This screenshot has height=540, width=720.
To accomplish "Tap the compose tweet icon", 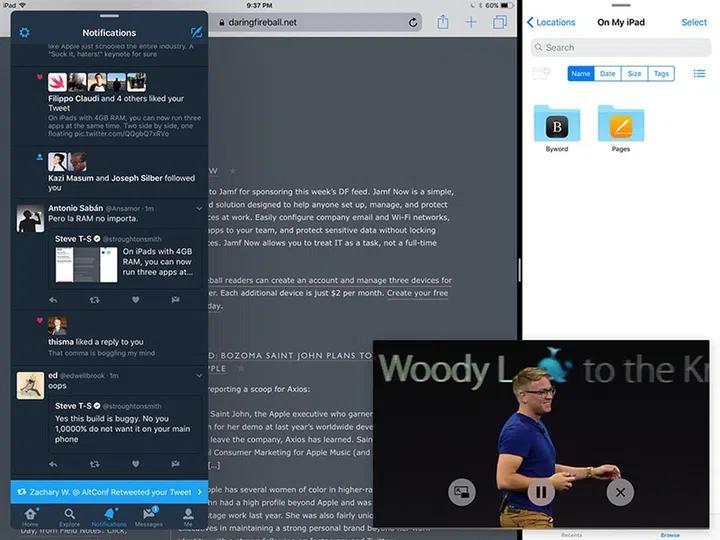I will (x=195, y=33).
